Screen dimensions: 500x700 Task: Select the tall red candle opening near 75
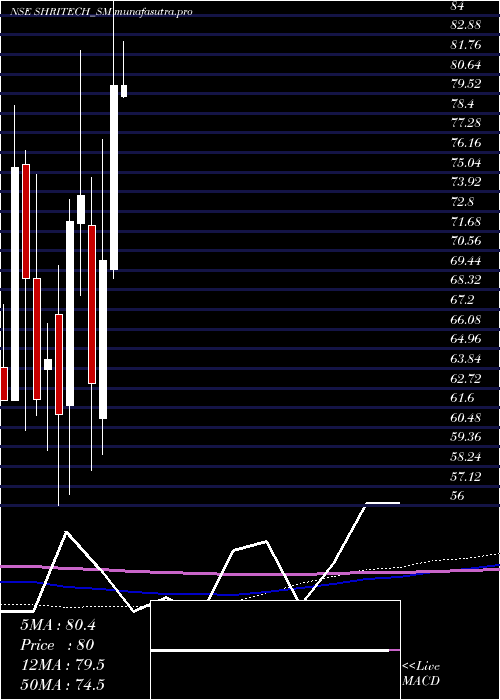[26, 221]
